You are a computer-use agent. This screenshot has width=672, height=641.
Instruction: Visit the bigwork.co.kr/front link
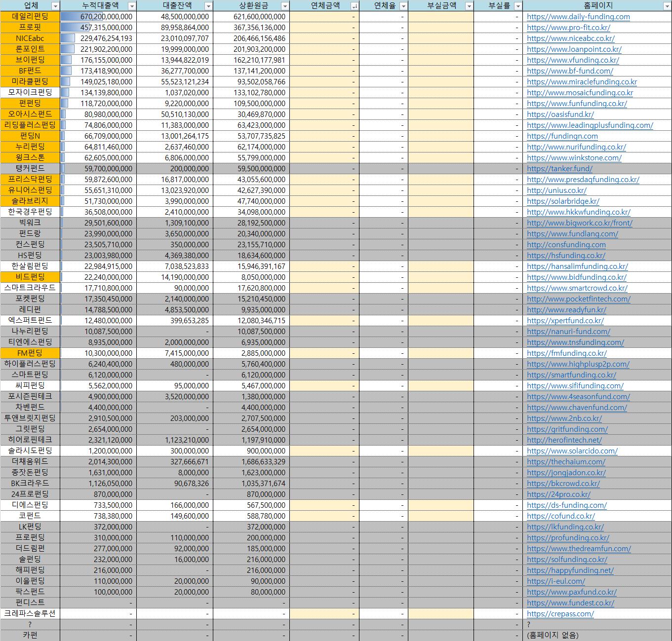click(580, 223)
